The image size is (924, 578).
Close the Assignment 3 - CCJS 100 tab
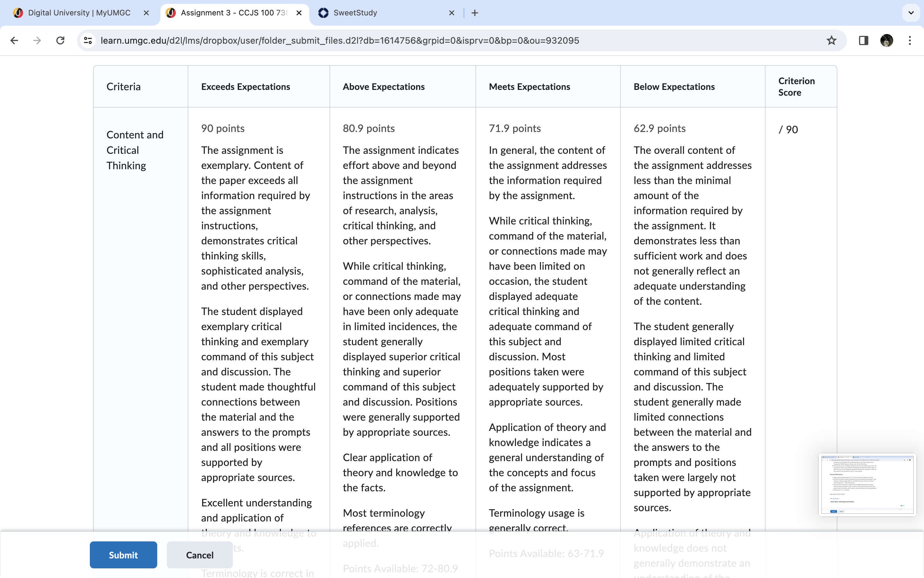click(x=299, y=13)
